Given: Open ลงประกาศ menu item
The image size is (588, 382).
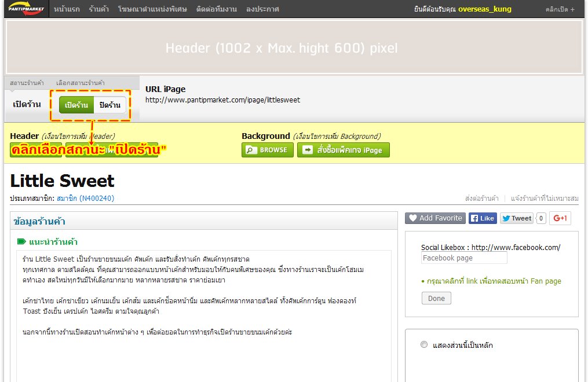Looking at the screenshot, I should point(262,9).
